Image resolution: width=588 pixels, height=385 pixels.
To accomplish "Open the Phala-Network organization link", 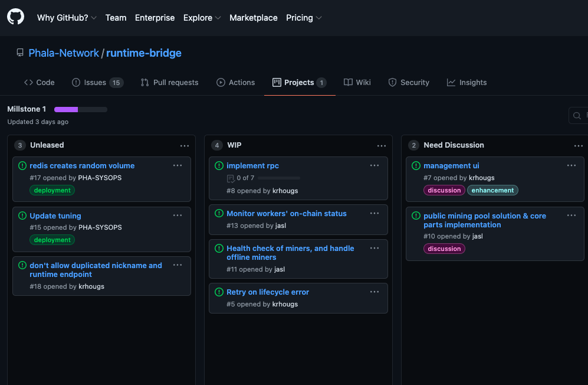I will point(64,53).
